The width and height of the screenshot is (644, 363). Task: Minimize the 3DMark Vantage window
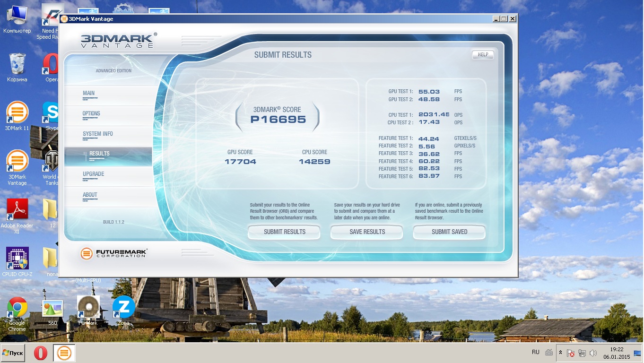pyautogui.click(x=496, y=19)
